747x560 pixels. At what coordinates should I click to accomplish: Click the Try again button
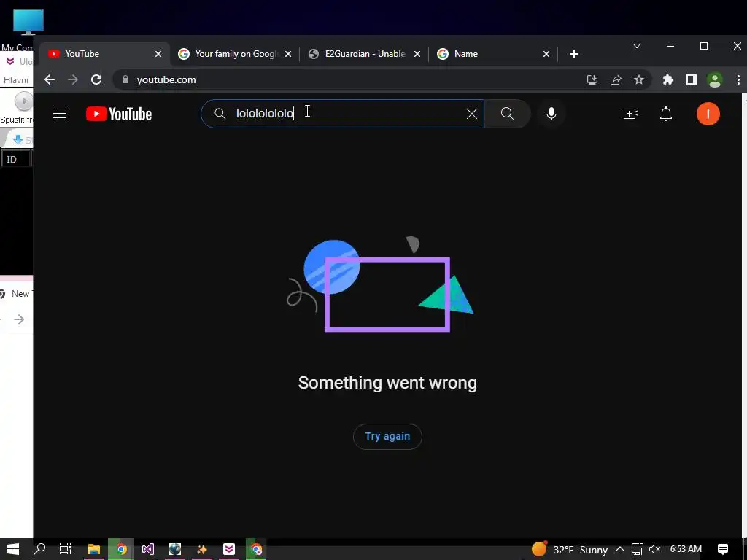[x=387, y=436]
